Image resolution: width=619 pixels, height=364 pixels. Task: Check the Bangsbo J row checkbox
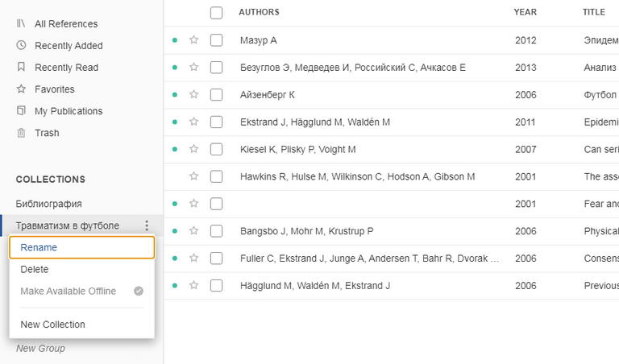(216, 230)
